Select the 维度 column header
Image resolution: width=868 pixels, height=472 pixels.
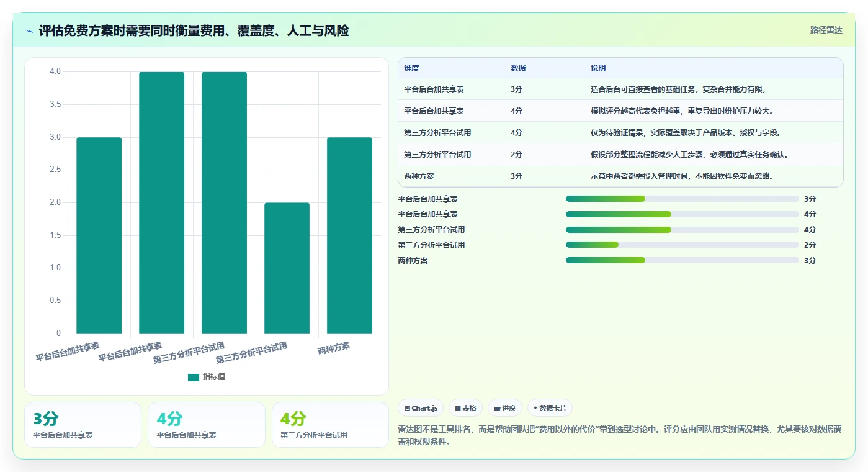tap(411, 68)
